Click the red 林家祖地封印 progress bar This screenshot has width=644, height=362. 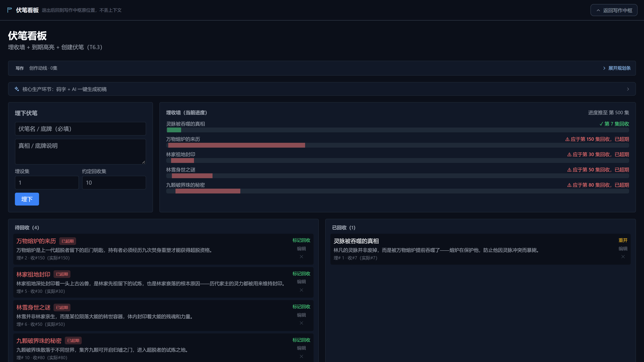pyautogui.click(x=183, y=160)
